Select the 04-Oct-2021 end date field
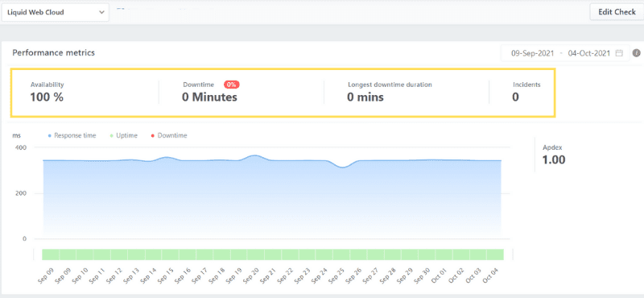The width and height of the screenshot is (644, 298). point(589,53)
